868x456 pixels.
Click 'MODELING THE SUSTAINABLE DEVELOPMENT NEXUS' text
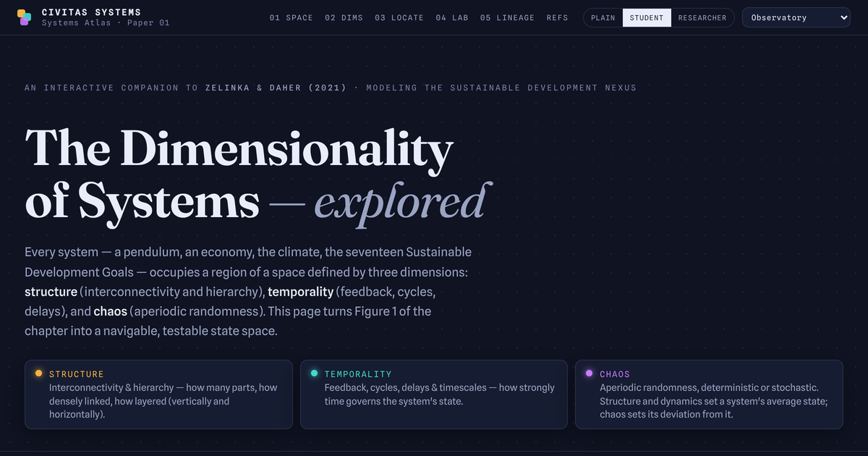tap(501, 88)
